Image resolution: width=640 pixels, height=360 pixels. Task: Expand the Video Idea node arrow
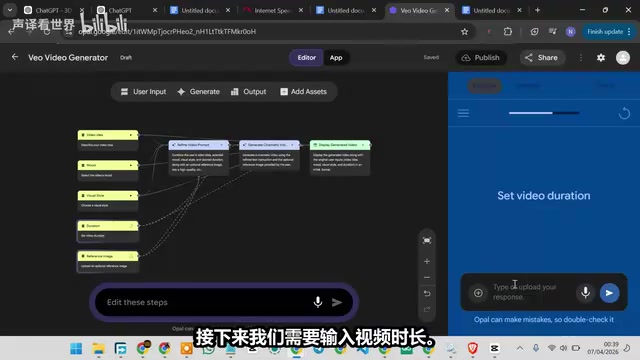(x=131, y=135)
